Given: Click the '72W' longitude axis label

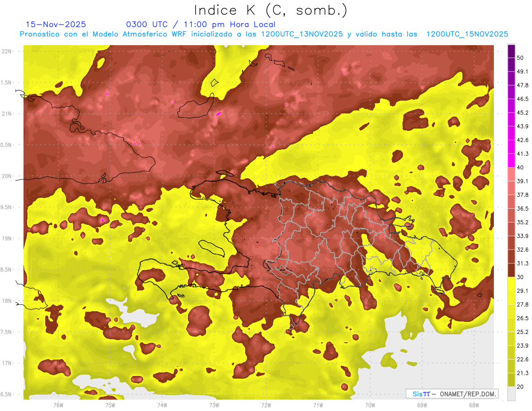Looking at the screenshot, I should point(266,405).
